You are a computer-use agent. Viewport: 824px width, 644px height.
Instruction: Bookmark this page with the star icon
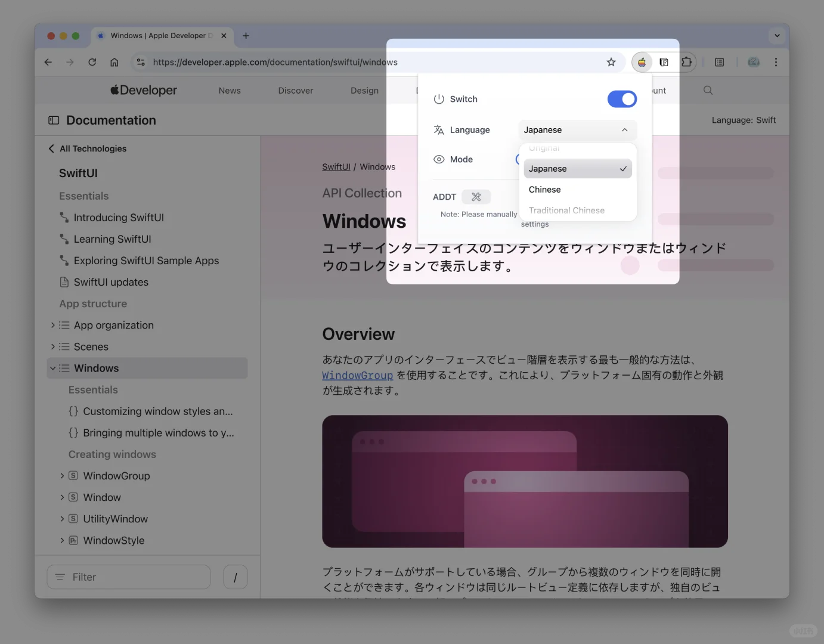pyautogui.click(x=611, y=62)
